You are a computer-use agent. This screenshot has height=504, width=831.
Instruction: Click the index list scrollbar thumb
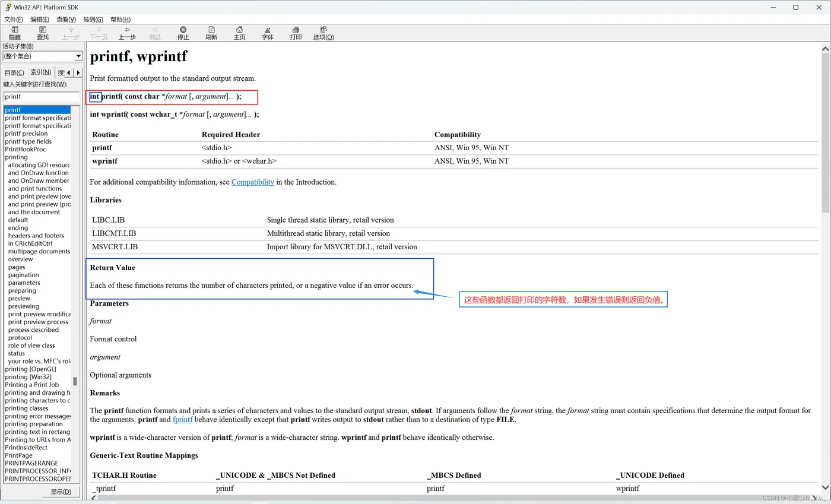[x=75, y=381]
